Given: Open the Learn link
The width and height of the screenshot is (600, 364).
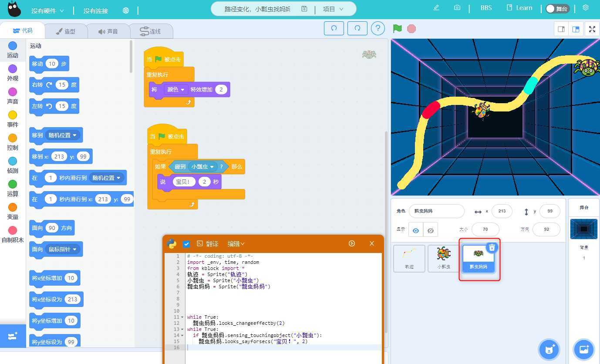Looking at the screenshot, I should tap(519, 8).
